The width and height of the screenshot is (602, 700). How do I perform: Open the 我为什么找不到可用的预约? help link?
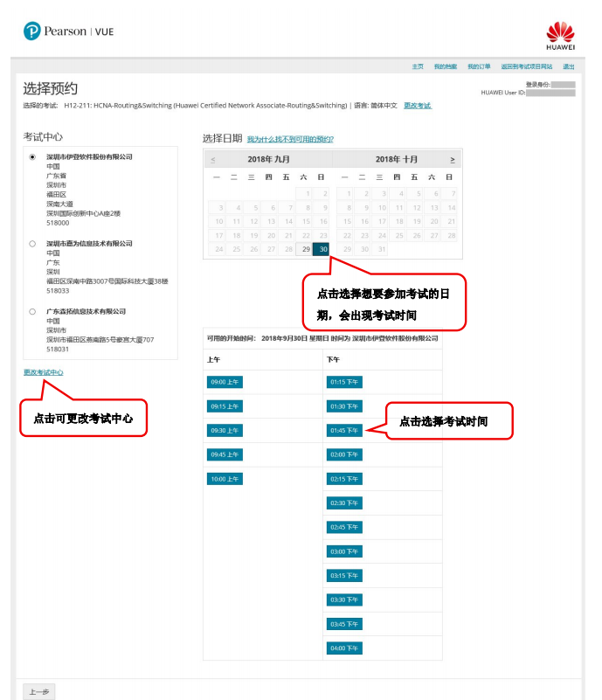[290, 139]
